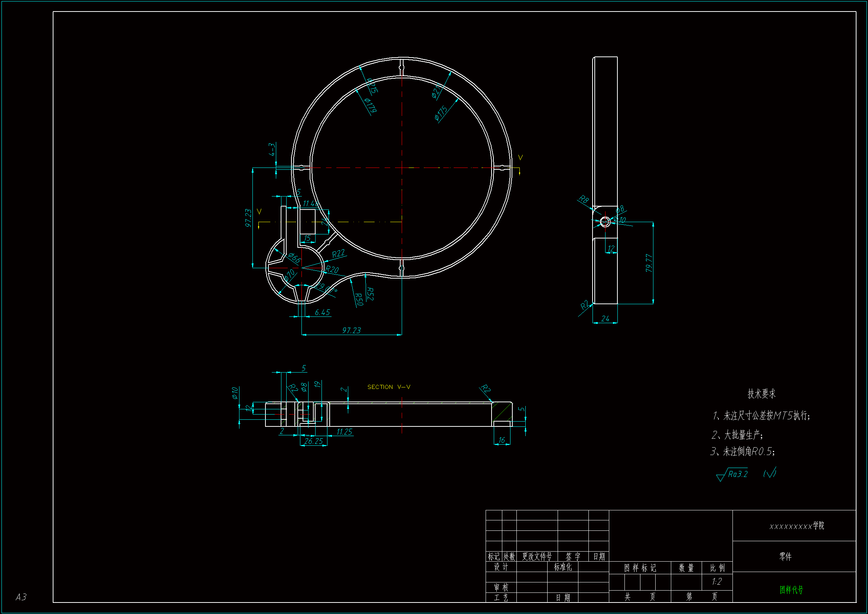Select the 6.45 dimension under the hub
Viewport: 868px width, 614px height.
pyautogui.click(x=322, y=312)
